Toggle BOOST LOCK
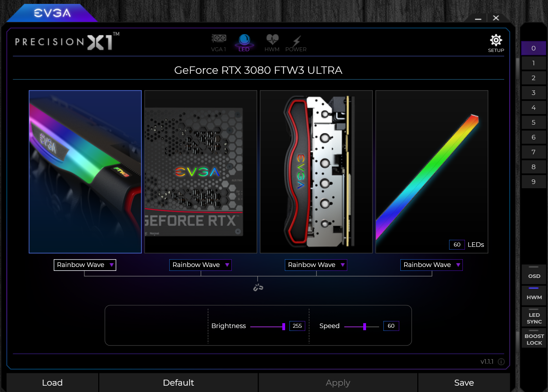The height and width of the screenshot is (392, 548). coord(534,338)
